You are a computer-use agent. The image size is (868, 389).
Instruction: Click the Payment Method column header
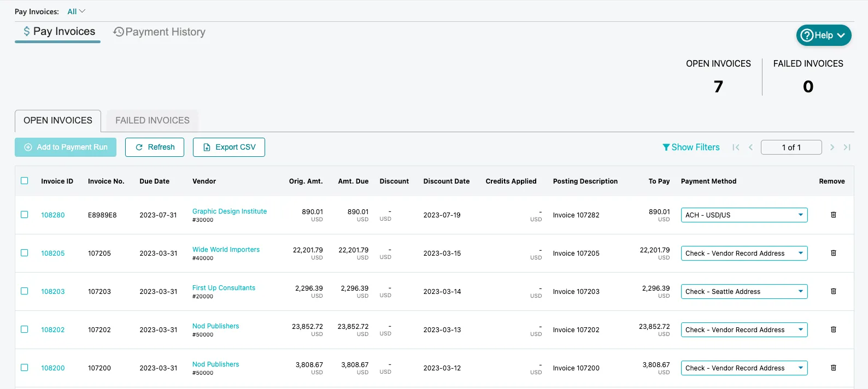click(x=708, y=181)
